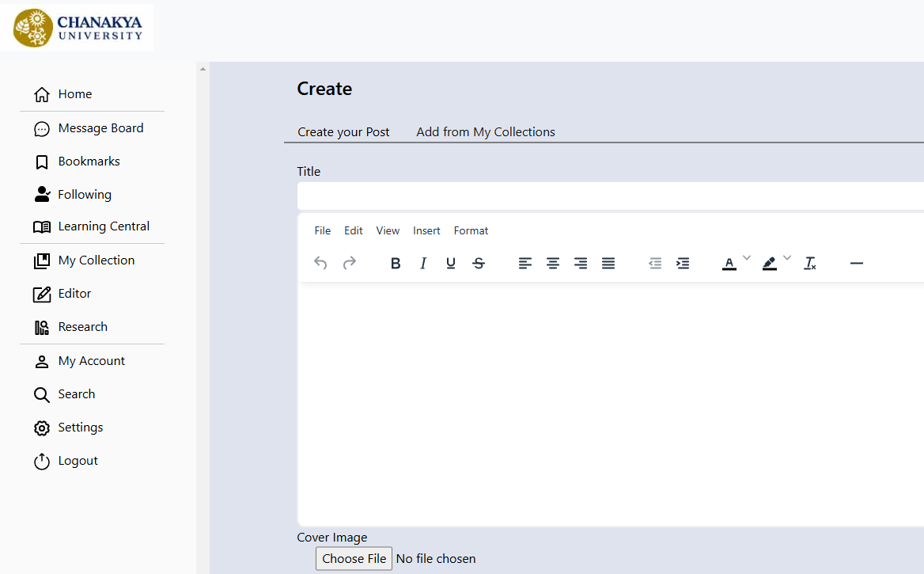Open the Format menu
This screenshot has width=924, height=574.
pyautogui.click(x=471, y=230)
